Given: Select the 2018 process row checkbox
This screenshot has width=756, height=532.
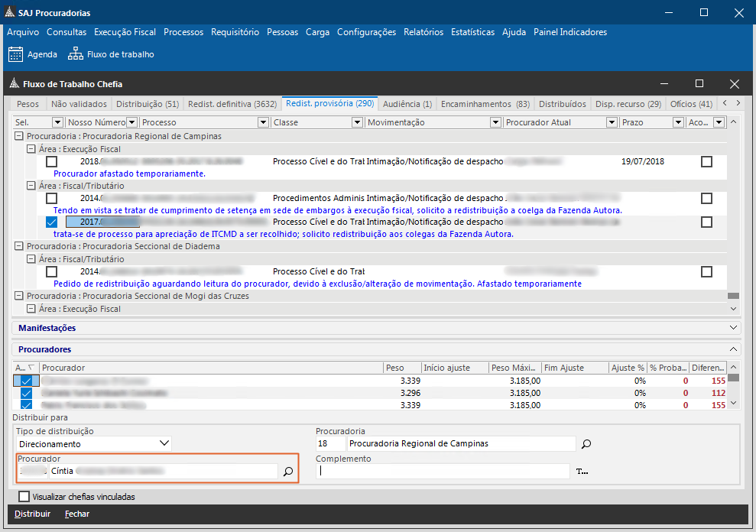Looking at the screenshot, I should point(51,161).
